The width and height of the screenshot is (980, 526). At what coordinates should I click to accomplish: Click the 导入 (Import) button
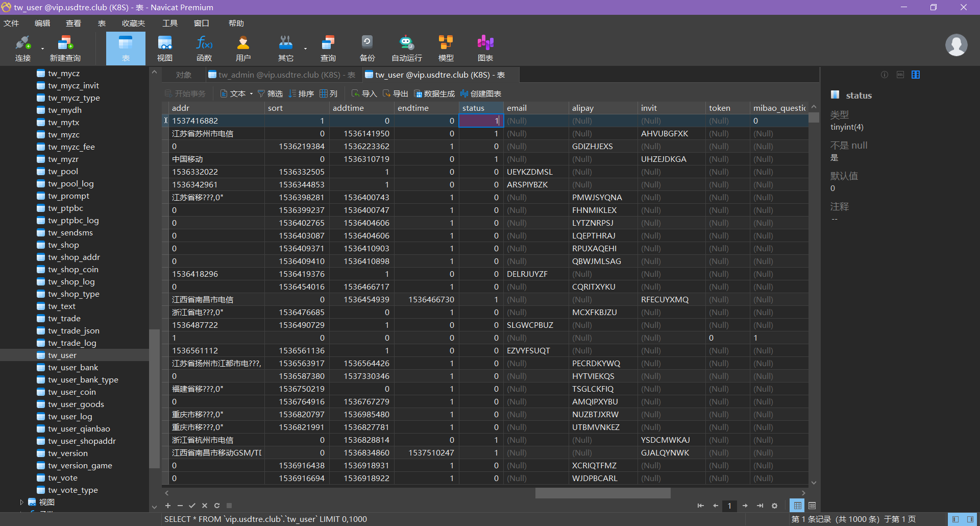(364, 93)
